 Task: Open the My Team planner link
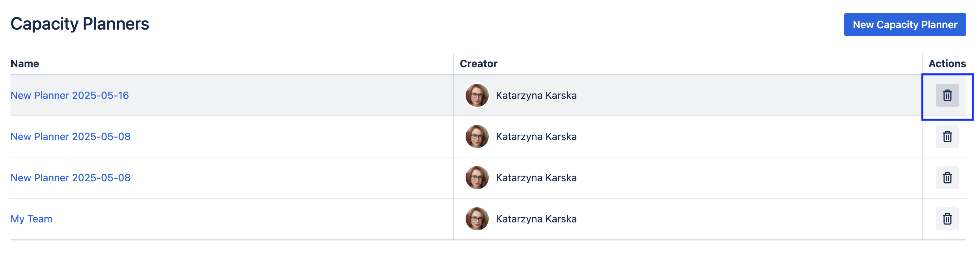31,219
